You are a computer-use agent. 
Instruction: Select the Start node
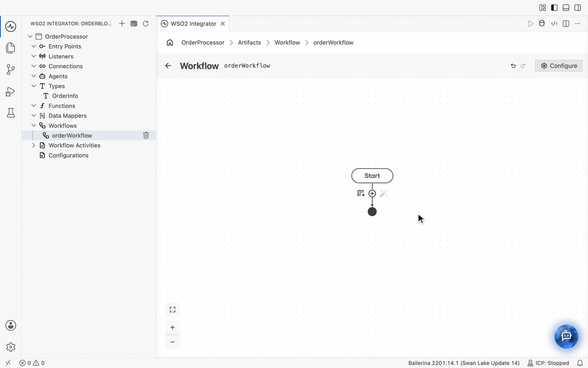372,176
